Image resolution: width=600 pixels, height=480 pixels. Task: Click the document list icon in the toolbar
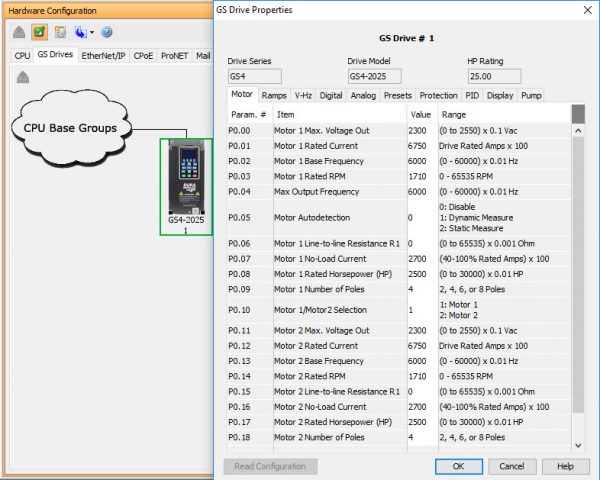click(x=60, y=32)
